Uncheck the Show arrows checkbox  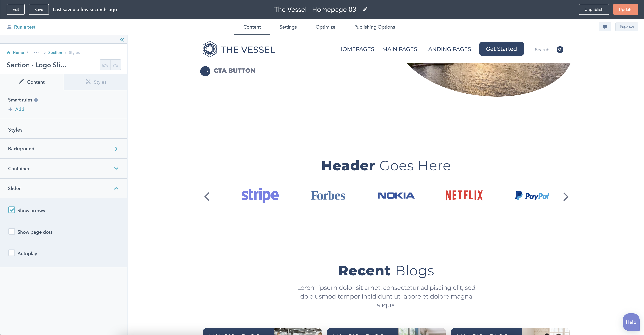point(12,210)
